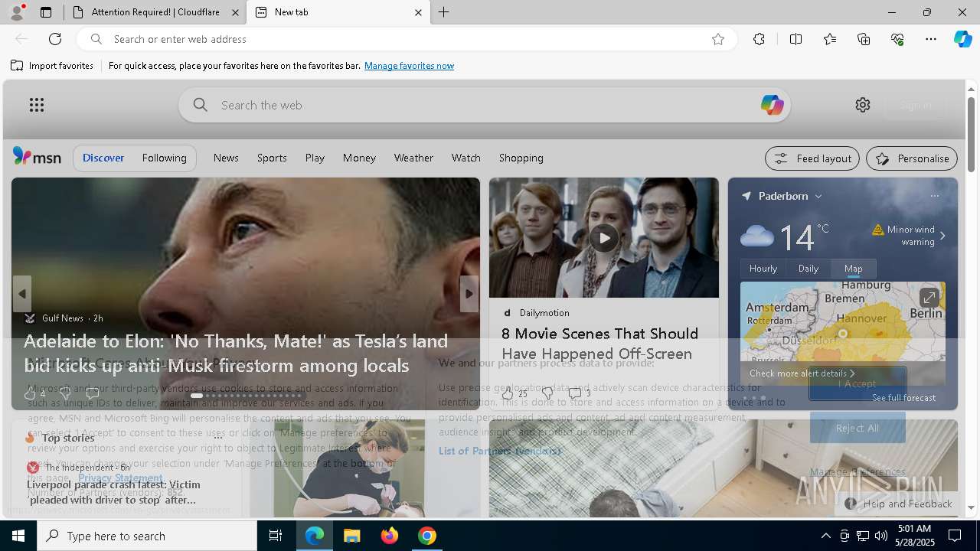
Task: Click Import favorites in favorites bar
Action: coord(52,66)
